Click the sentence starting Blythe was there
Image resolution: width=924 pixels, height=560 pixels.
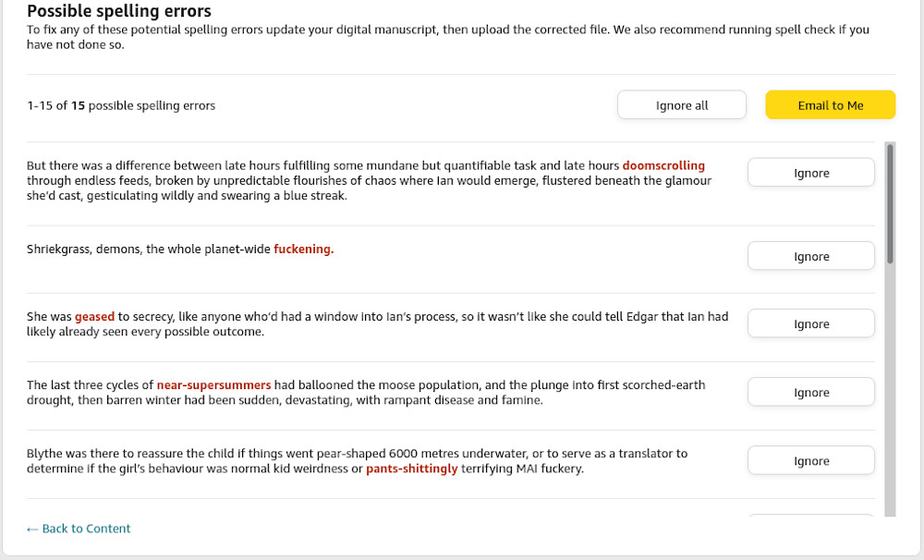coord(357,461)
